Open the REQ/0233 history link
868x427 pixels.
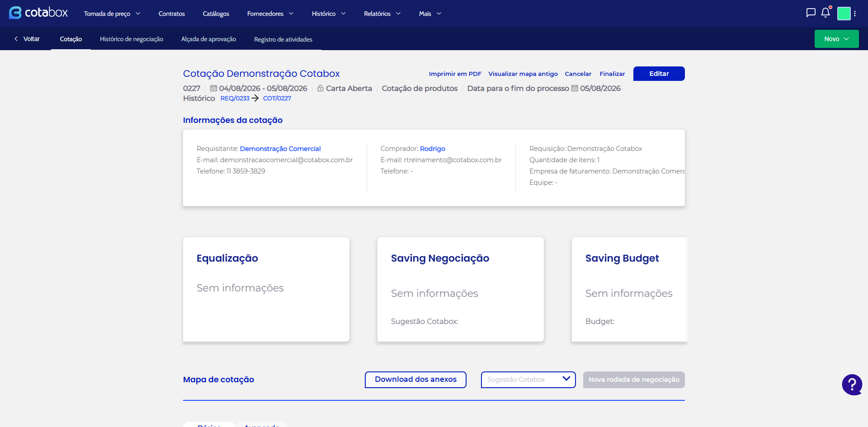(235, 98)
